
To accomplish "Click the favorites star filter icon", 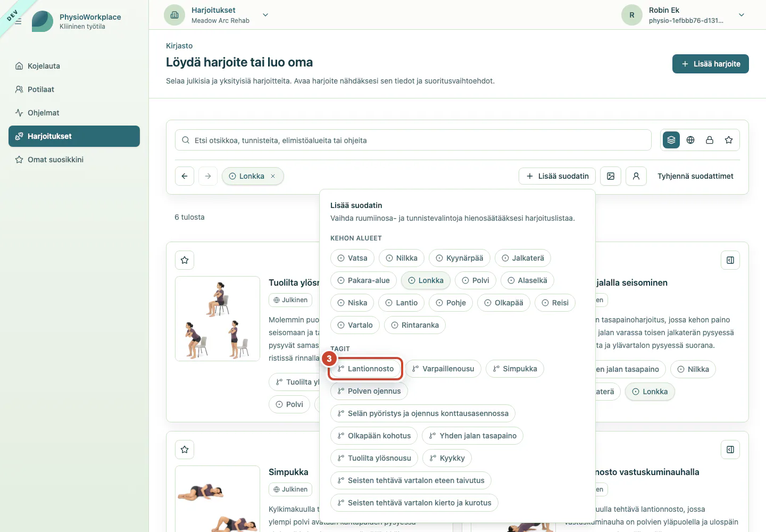I will [729, 140].
